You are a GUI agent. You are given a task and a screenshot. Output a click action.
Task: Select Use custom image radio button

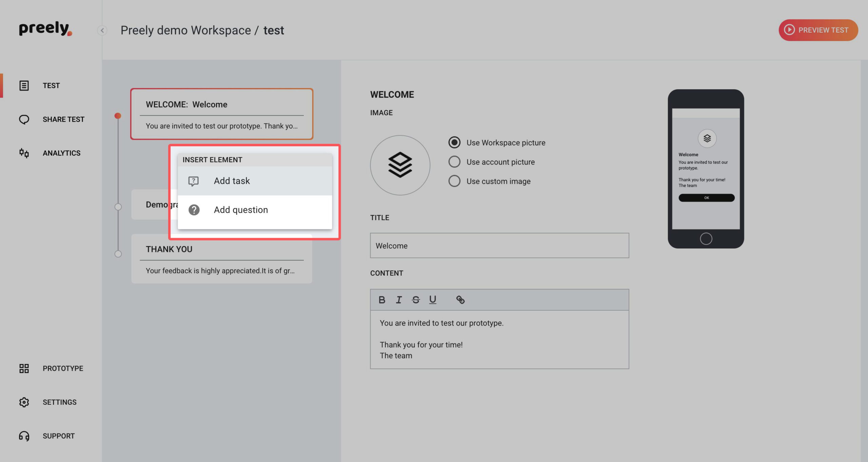click(x=454, y=181)
